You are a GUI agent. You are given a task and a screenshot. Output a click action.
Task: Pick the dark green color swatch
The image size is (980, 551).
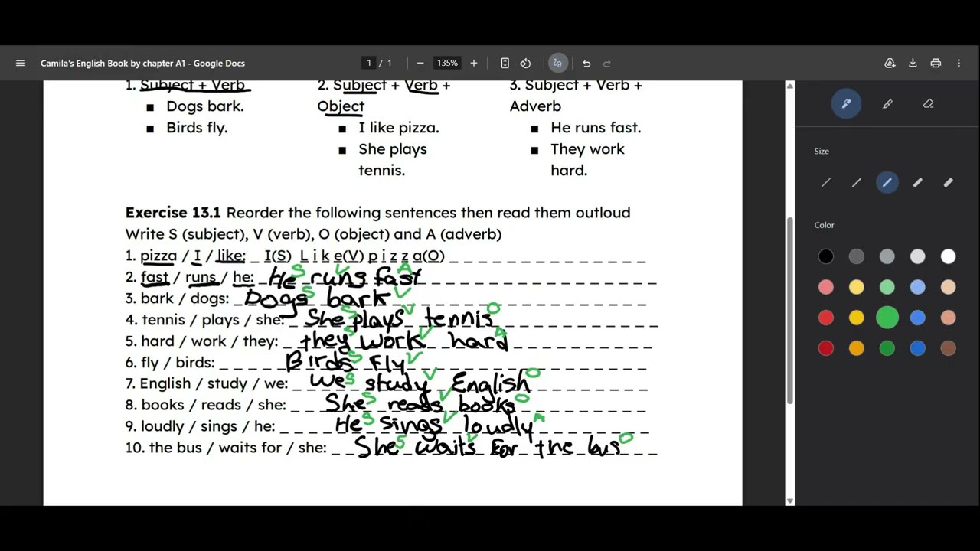887,348
